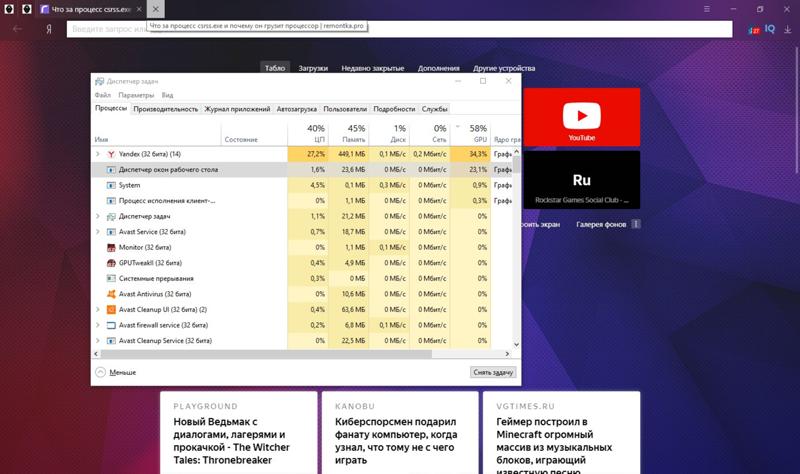Viewport: 800px width, 474px height.
Task: Expand Avast firewall service row
Action: (x=97, y=325)
